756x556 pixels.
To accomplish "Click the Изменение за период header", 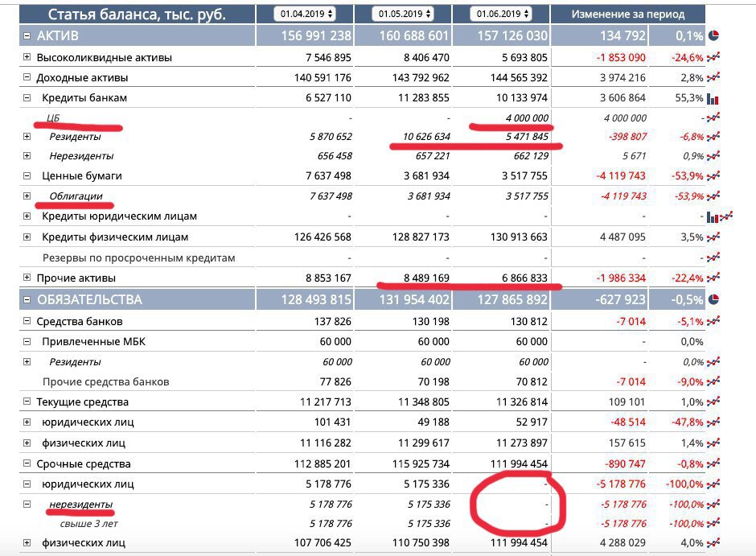I will (628, 14).
